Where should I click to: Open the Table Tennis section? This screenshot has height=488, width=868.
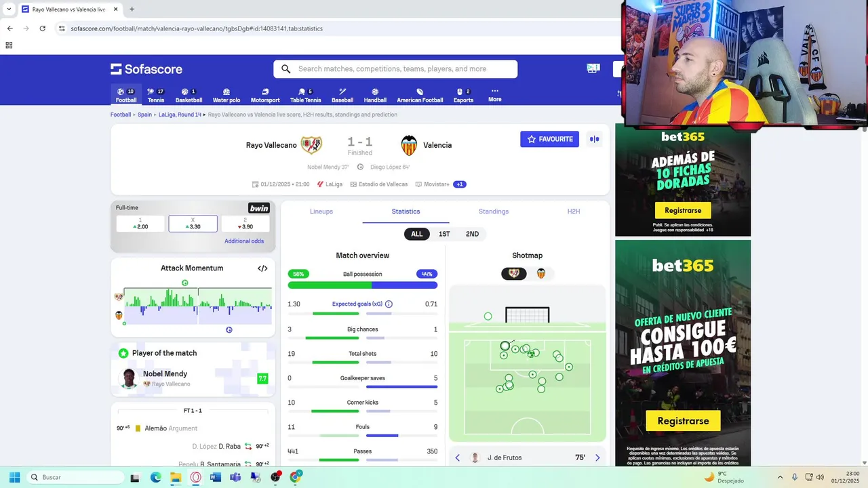click(306, 95)
